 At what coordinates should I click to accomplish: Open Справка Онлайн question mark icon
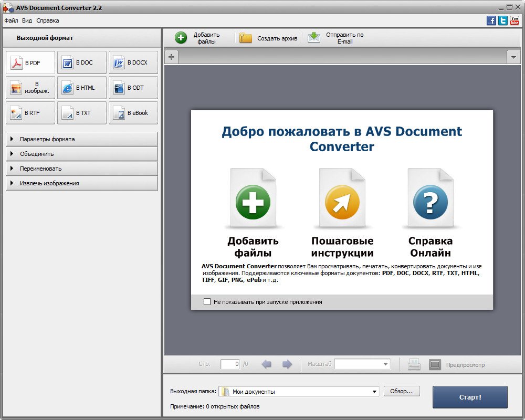pos(430,202)
